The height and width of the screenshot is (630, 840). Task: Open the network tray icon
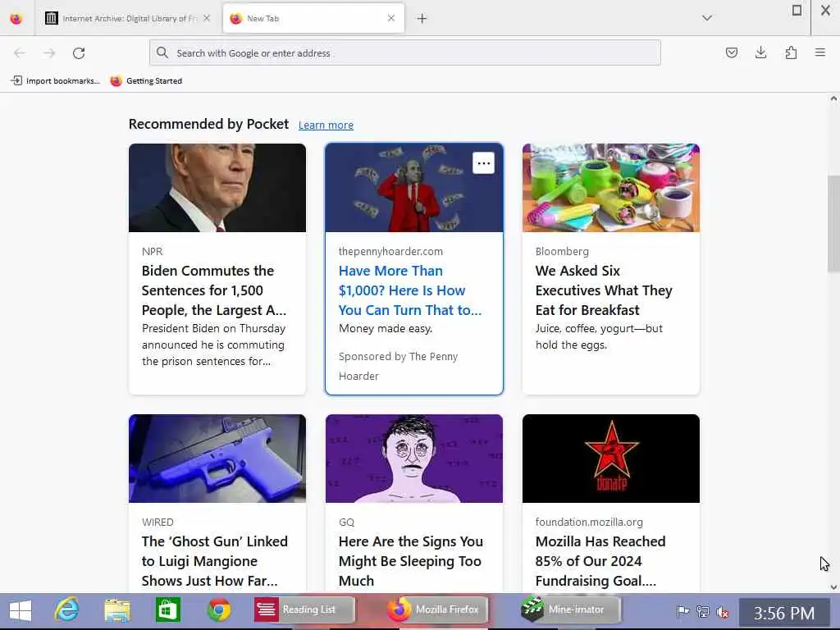pyautogui.click(x=703, y=611)
